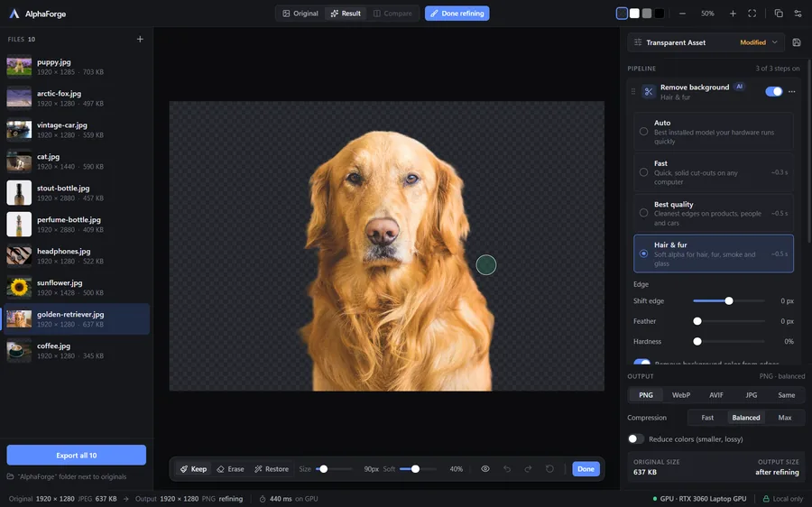The width and height of the screenshot is (812, 507).
Task: Reset all refinements icon
Action: [549, 469]
